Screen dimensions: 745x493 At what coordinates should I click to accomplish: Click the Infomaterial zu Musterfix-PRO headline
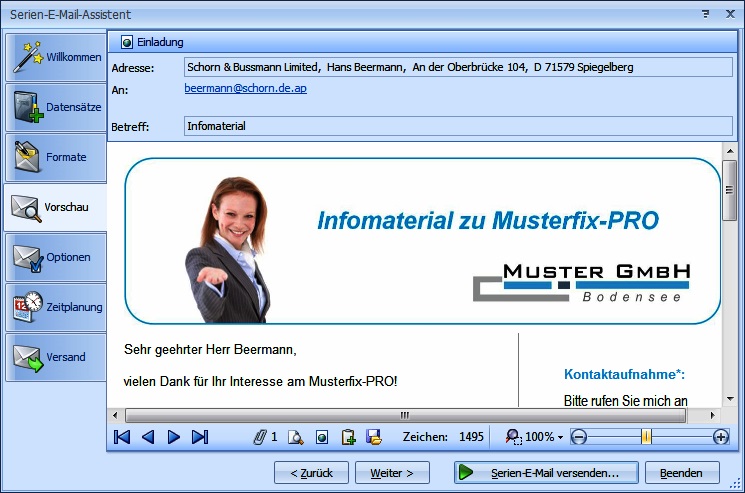(488, 221)
